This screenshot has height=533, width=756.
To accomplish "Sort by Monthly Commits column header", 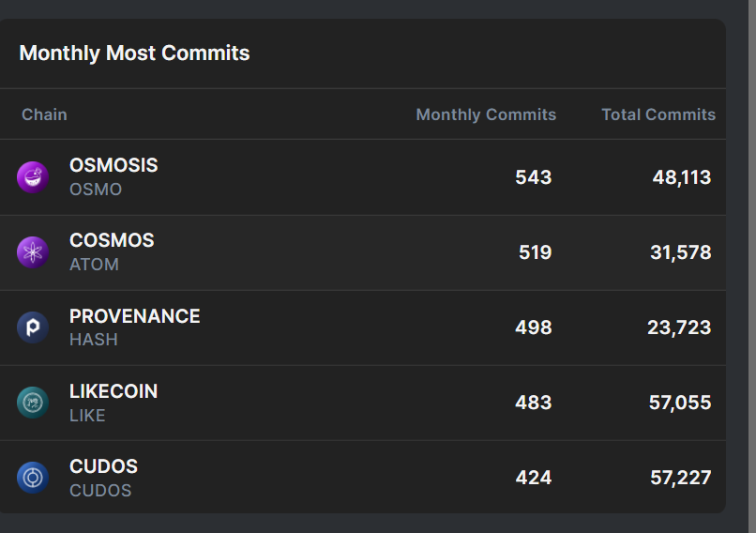I will [x=486, y=114].
